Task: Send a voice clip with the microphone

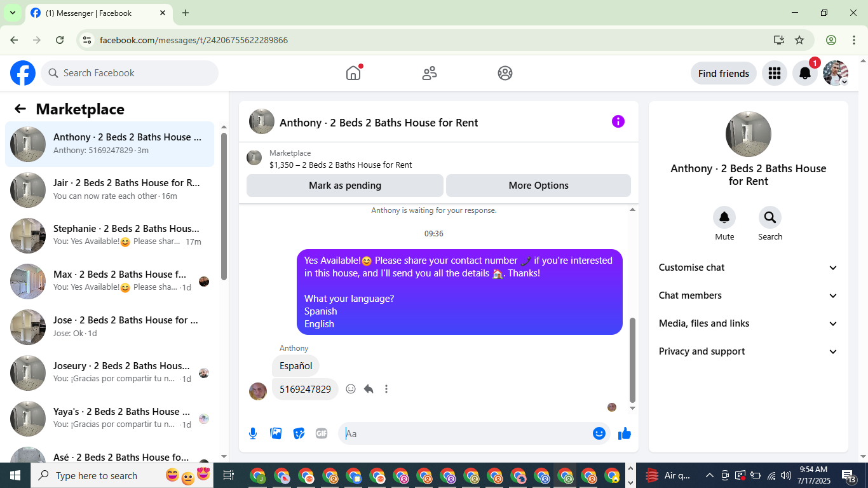Action: point(253,433)
